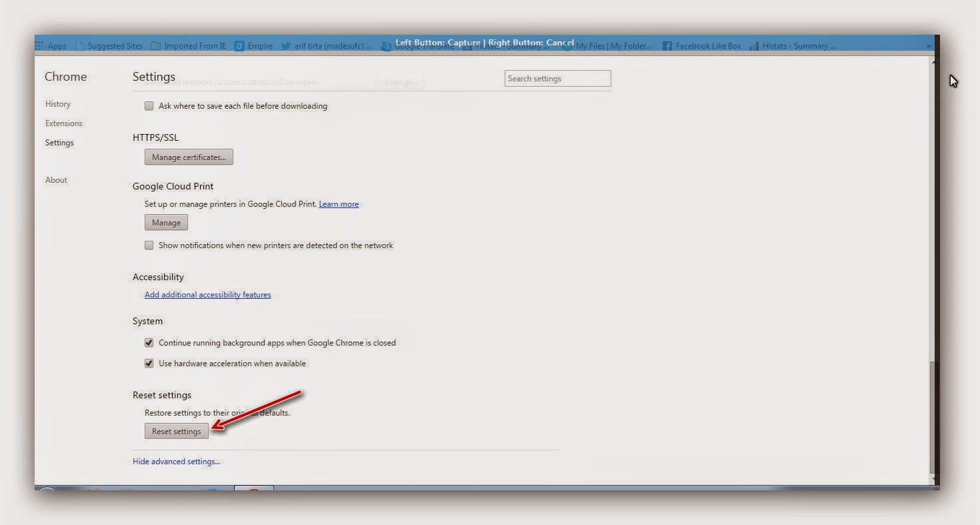Open the Empire bookmark
This screenshot has width=980, height=525.
253,46
